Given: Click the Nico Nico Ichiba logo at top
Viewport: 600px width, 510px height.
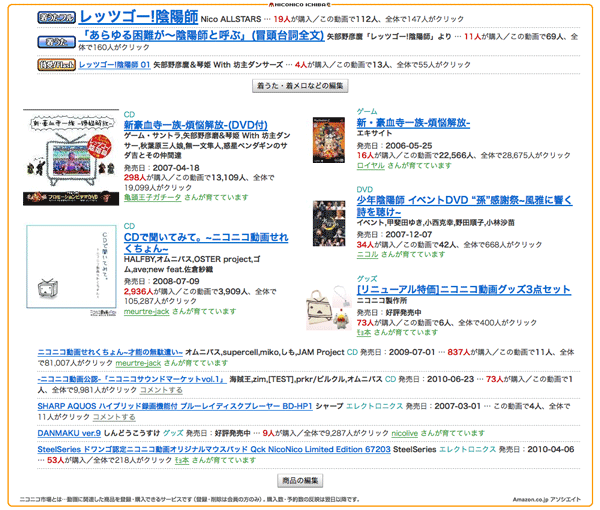Looking at the screenshot, I should point(300,5).
